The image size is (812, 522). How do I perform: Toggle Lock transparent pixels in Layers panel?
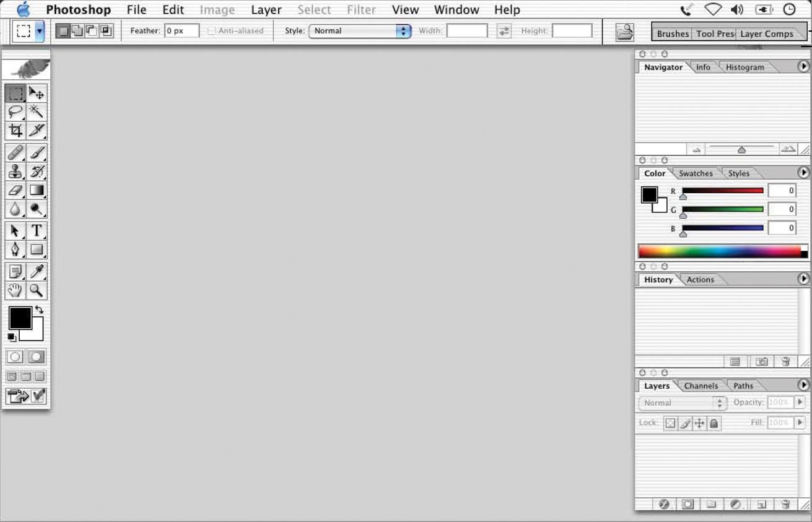click(670, 424)
